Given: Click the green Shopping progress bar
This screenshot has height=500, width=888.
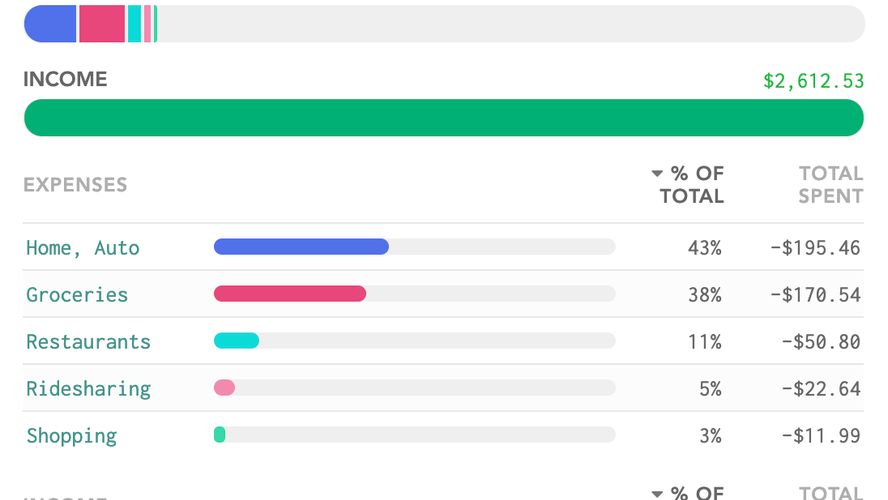Looking at the screenshot, I should pos(220,435).
